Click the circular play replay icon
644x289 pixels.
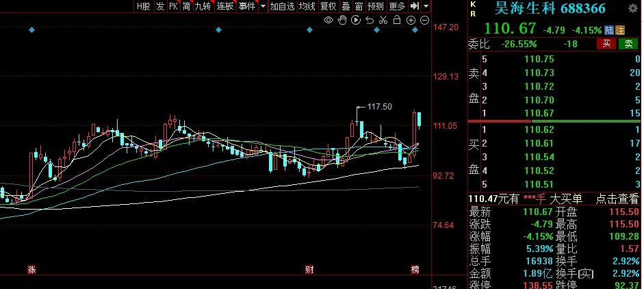click(x=355, y=20)
